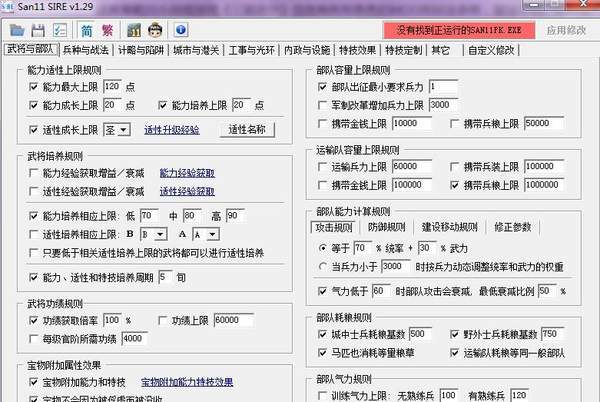This screenshot has height=402, width=600.
Task: Toggle 能力成长上限 checkbox
Action: [x=33, y=105]
